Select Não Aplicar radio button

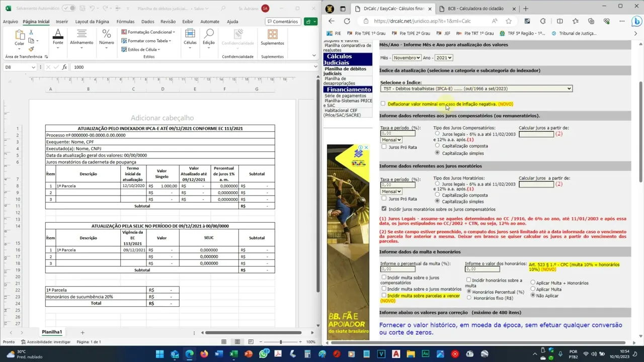coord(533,296)
